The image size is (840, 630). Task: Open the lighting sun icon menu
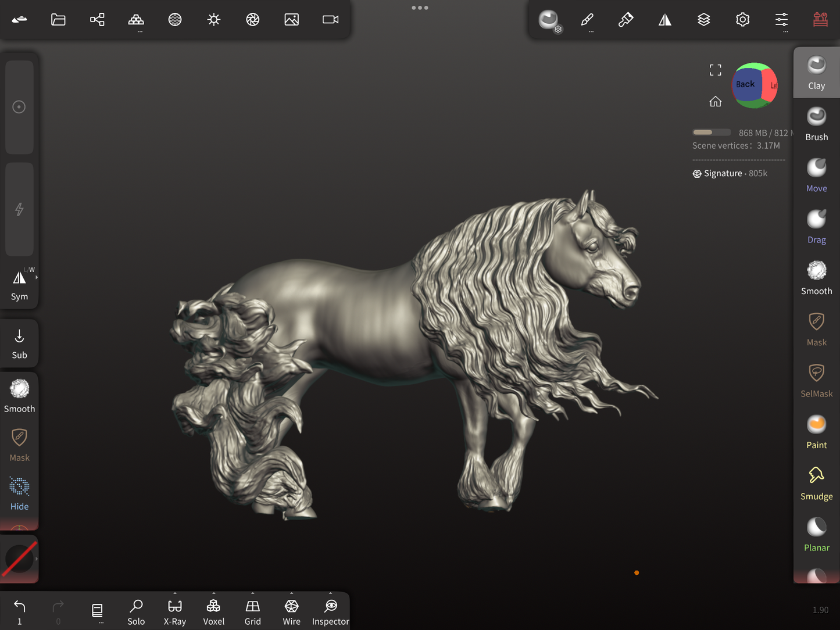coord(214,20)
